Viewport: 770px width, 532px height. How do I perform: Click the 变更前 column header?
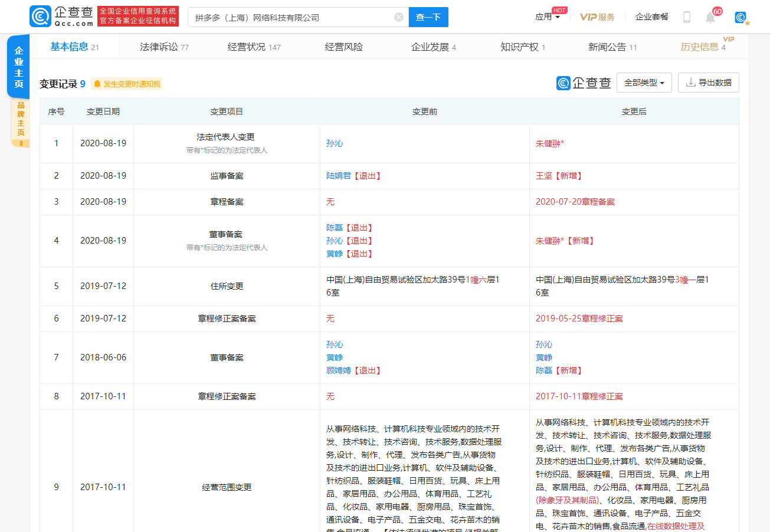pos(425,111)
